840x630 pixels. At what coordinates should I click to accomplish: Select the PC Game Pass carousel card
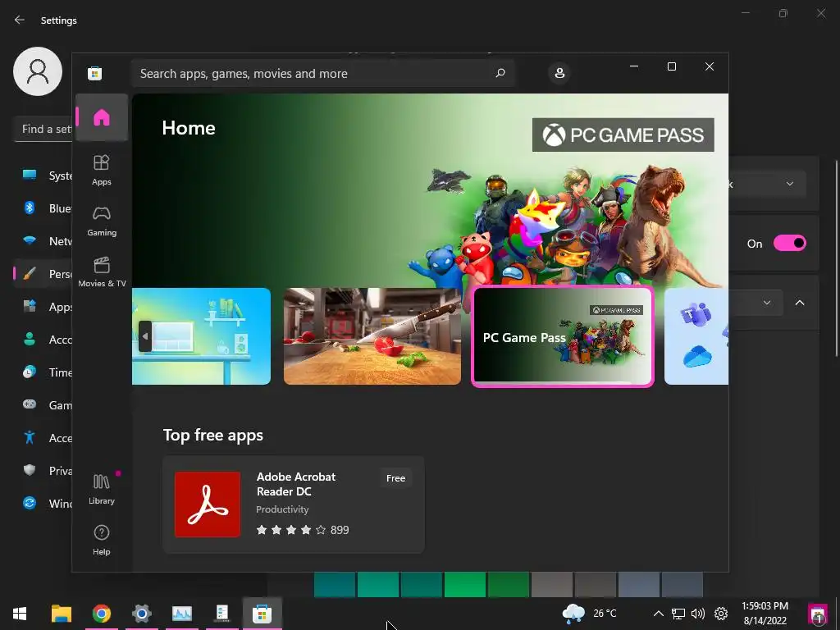(563, 336)
